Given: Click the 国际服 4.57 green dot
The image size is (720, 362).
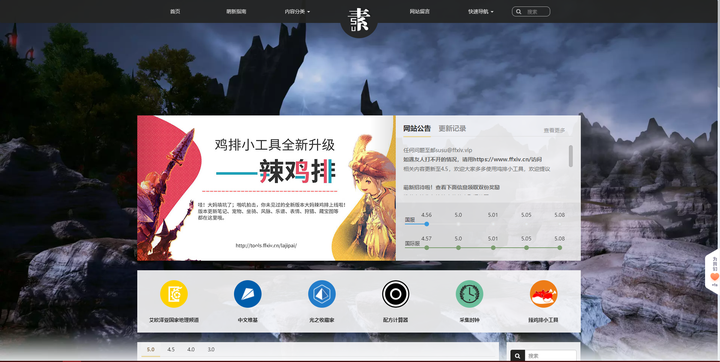Looking at the screenshot, I should tap(427, 248).
